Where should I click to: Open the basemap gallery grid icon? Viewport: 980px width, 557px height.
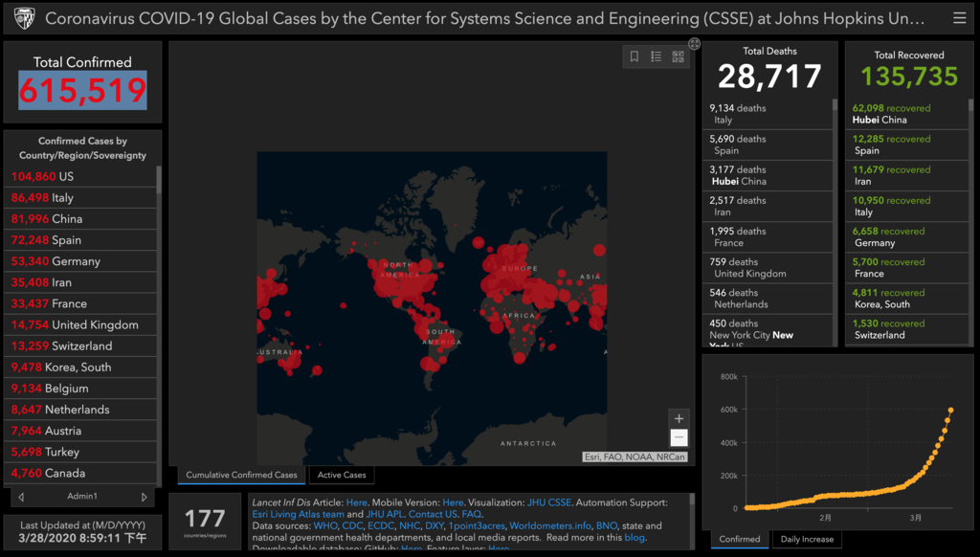(x=678, y=56)
